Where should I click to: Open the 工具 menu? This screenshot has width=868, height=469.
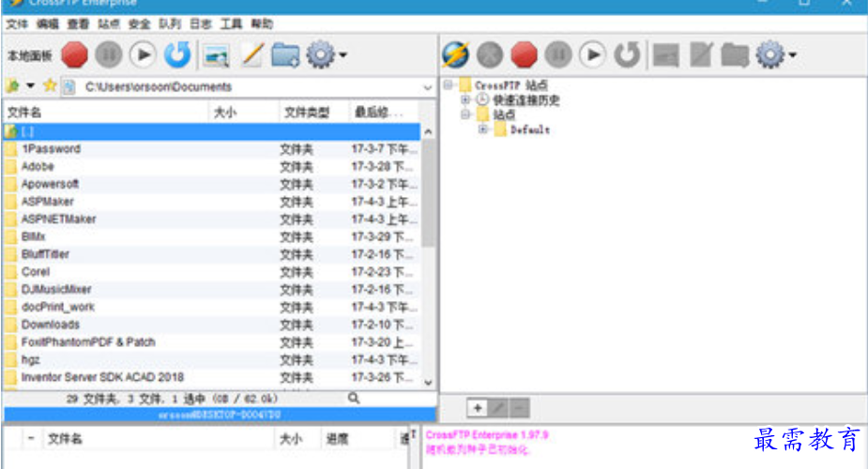(x=231, y=23)
